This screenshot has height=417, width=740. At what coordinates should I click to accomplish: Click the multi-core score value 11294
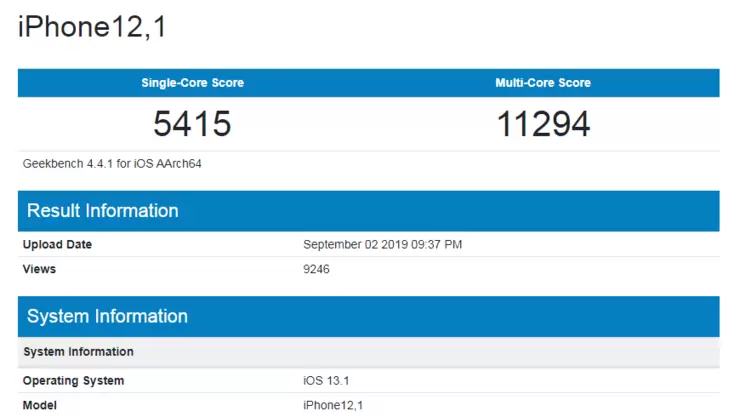point(543,124)
